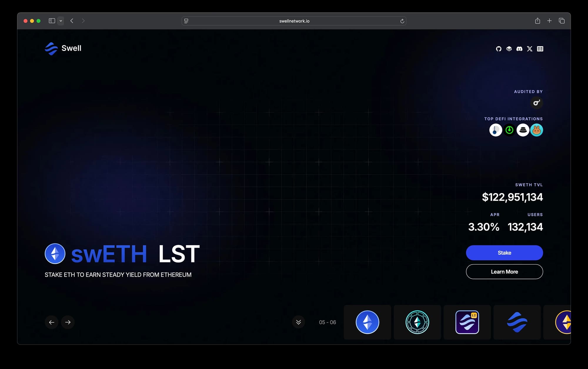Select the swETH carousel thumbnail
This screenshot has width=588, height=369.
coord(367,322)
